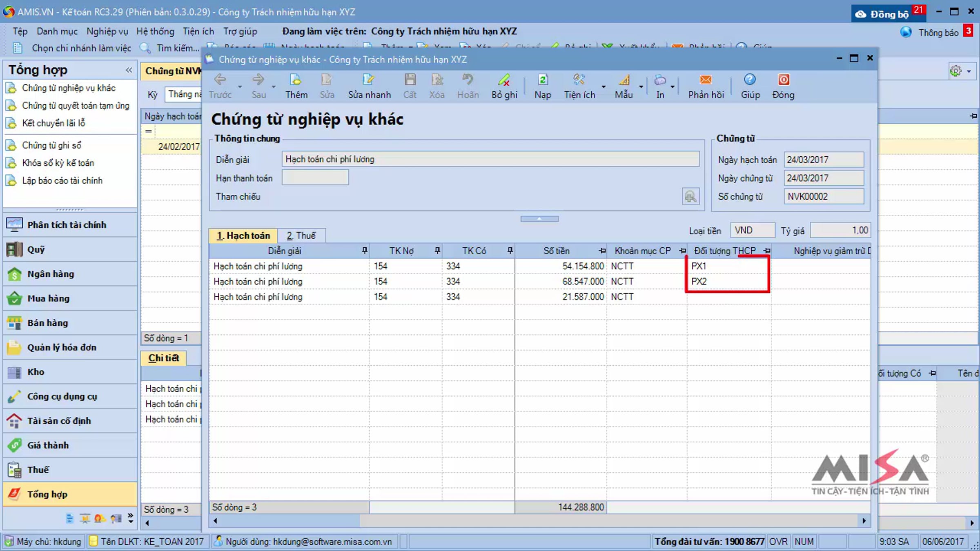Switch to the 2. Thuế tab
The width and height of the screenshot is (980, 551).
[x=301, y=236]
